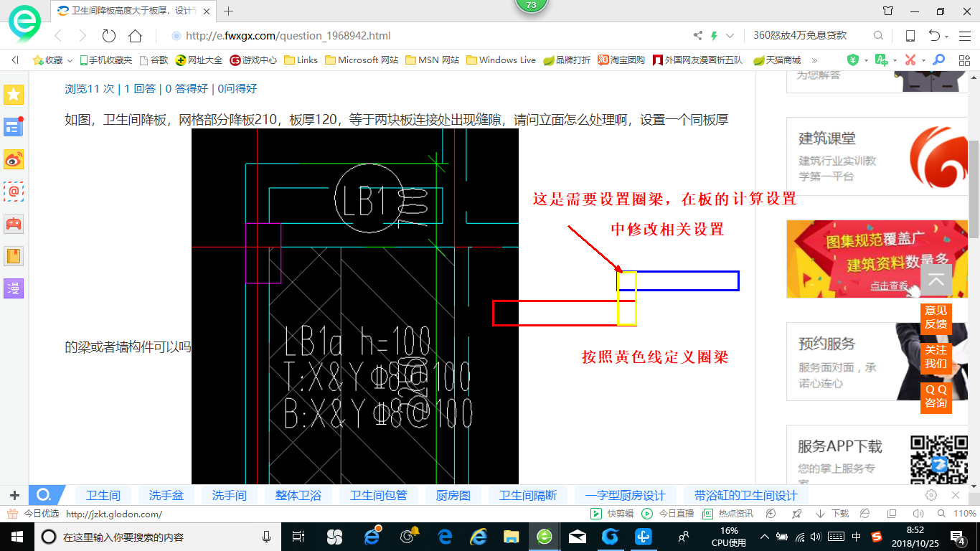Click the 厨房图 search suggestion tag
This screenshot has height=551, width=980.
click(x=453, y=495)
